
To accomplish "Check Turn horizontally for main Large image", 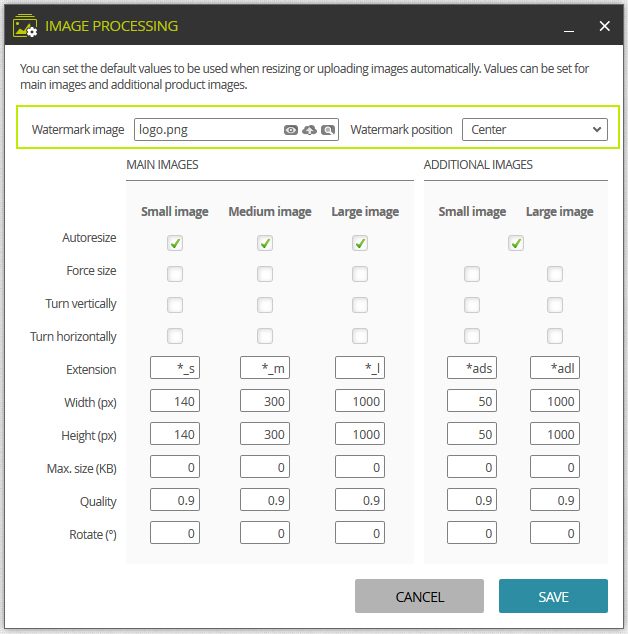I will 360,336.
